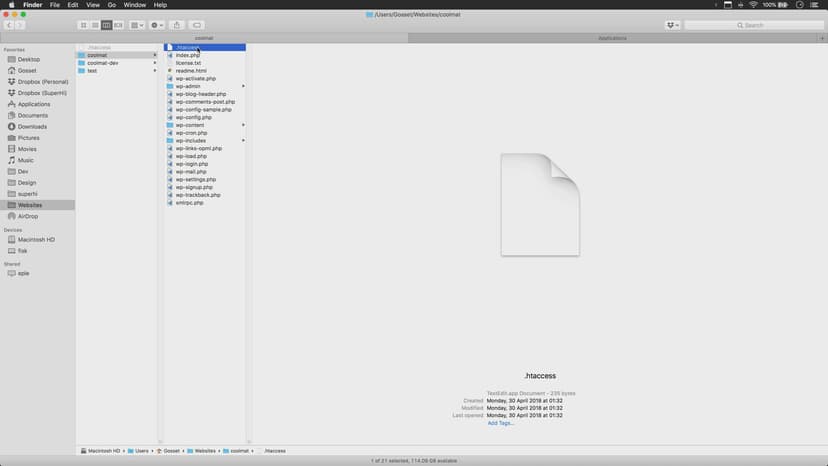Screen dimensions: 828x466
Task: Select wp-config.php file
Action: pos(193,117)
